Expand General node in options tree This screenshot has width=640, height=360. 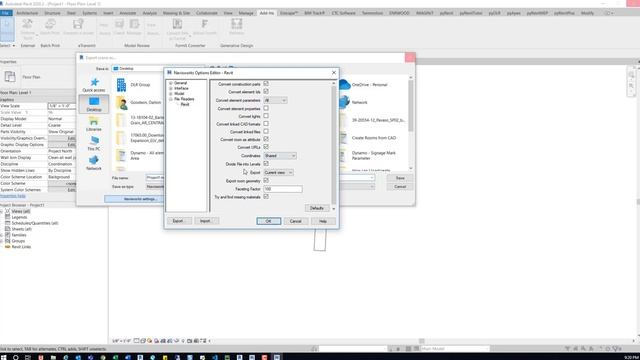tap(171, 83)
